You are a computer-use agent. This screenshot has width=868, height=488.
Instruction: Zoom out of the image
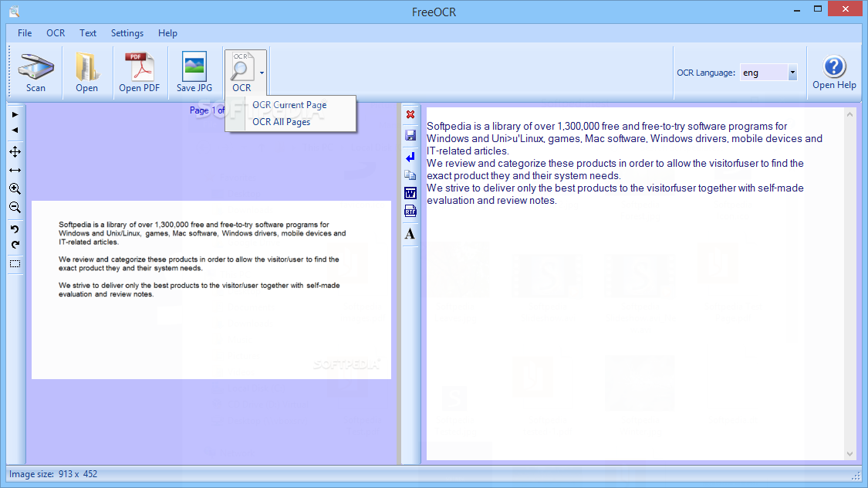(15, 208)
